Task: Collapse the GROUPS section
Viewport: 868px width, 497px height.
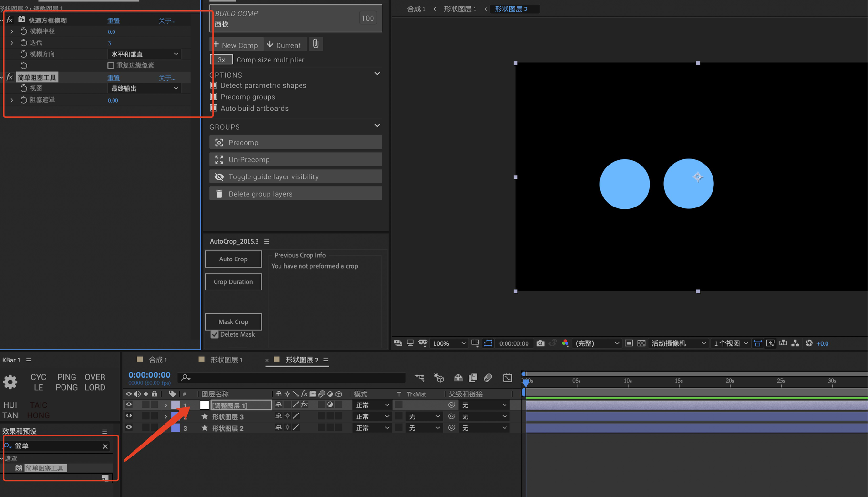Action: point(377,126)
